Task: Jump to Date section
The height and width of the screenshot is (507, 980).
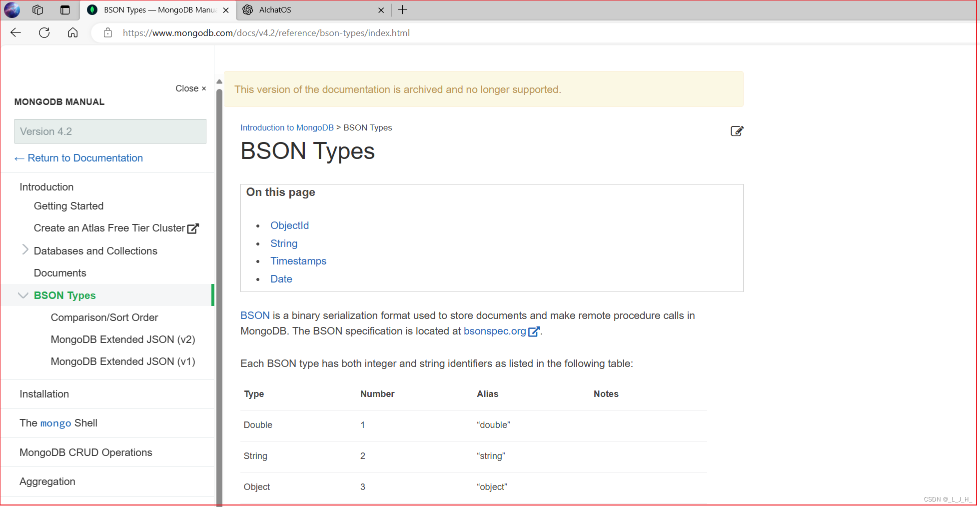Action: coord(281,279)
